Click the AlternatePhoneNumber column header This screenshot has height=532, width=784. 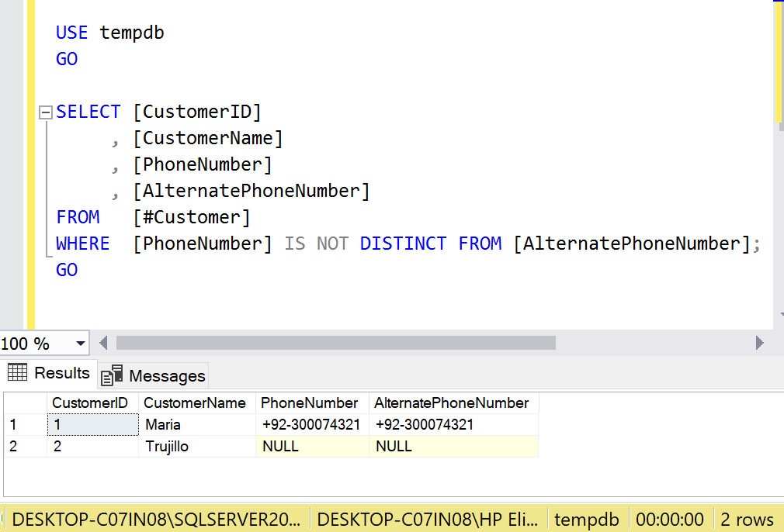pos(452,403)
